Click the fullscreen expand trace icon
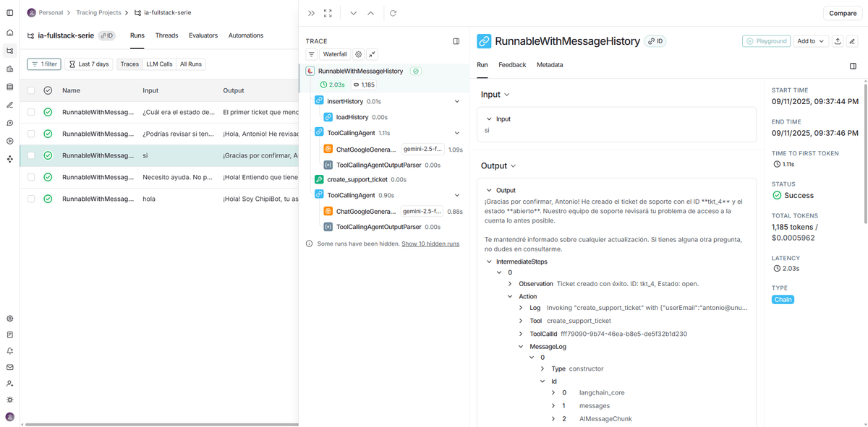This screenshot has height=427, width=868. tap(328, 14)
